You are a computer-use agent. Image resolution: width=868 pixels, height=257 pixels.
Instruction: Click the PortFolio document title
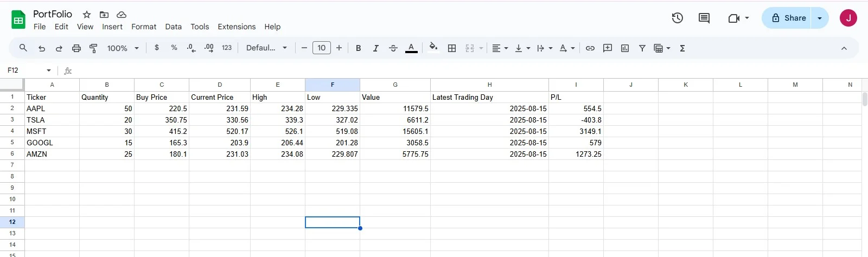[x=53, y=14]
